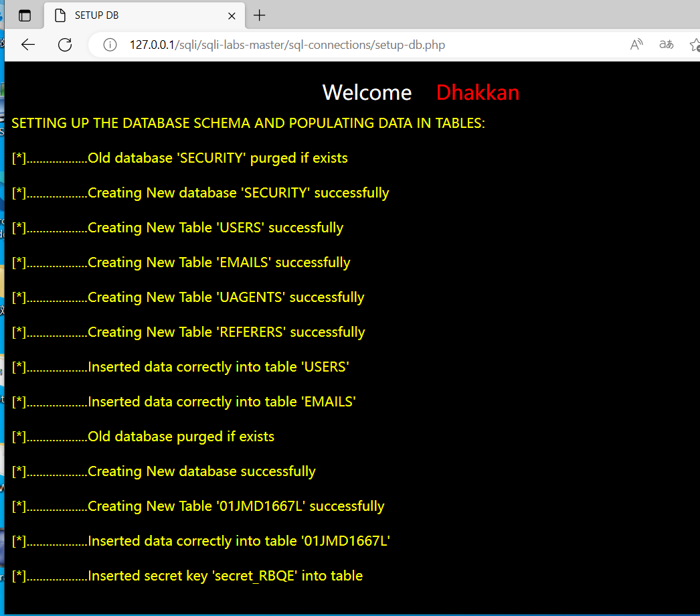Add this page to favorites
The image size is (700, 616).
tap(695, 44)
